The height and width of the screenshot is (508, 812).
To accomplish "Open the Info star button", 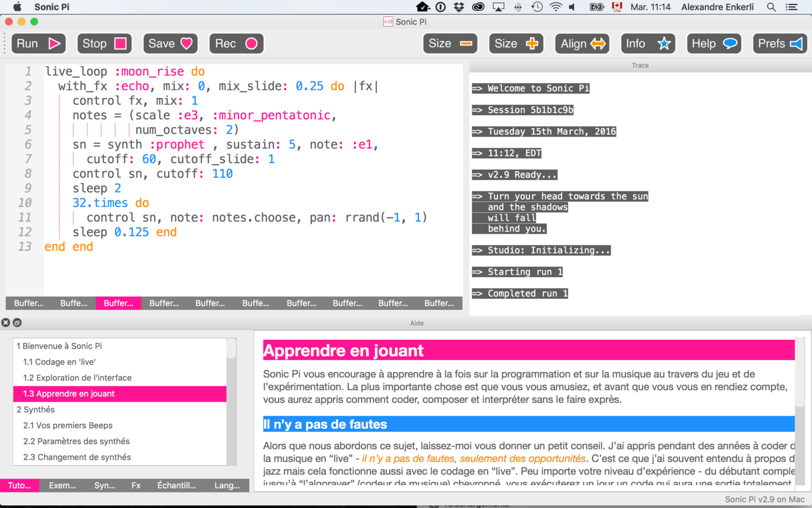I will coord(648,43).
